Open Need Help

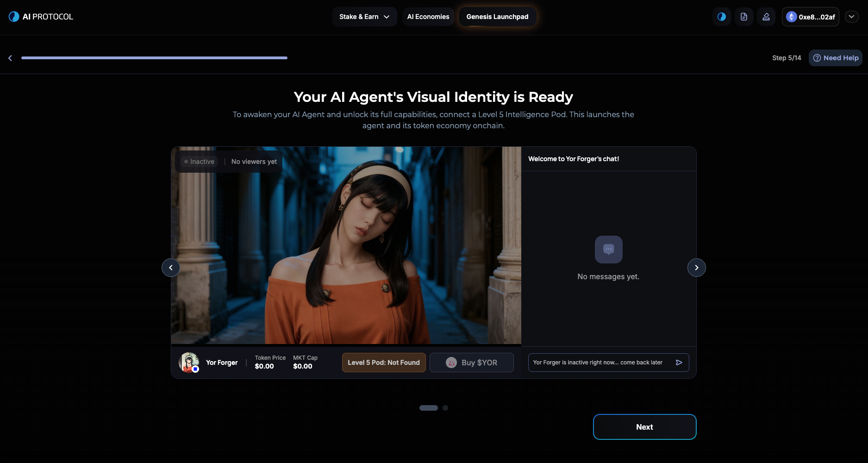tap(835, 58)
